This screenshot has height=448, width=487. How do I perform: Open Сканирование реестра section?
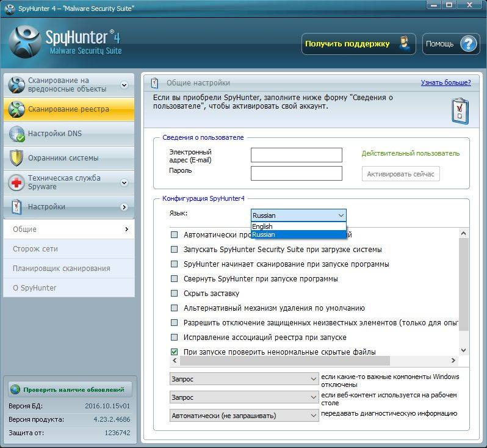69,109
